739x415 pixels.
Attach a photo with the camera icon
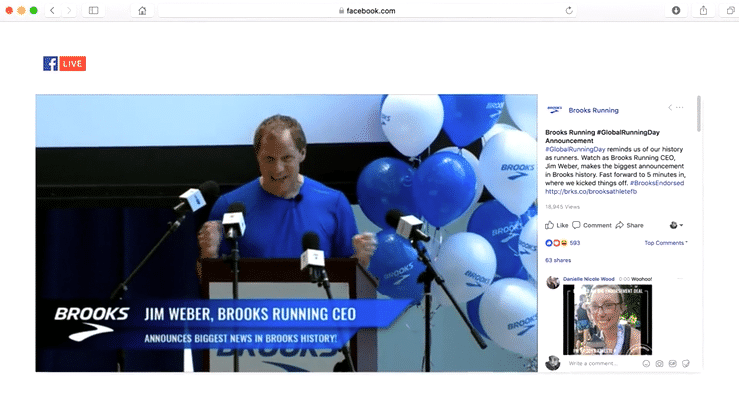659,363
